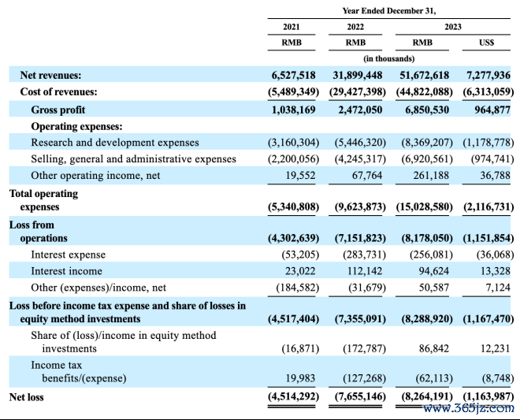Select the "Interest expense" row label
The height and width of the screenshot is (420, 520).
coord(69,255)
